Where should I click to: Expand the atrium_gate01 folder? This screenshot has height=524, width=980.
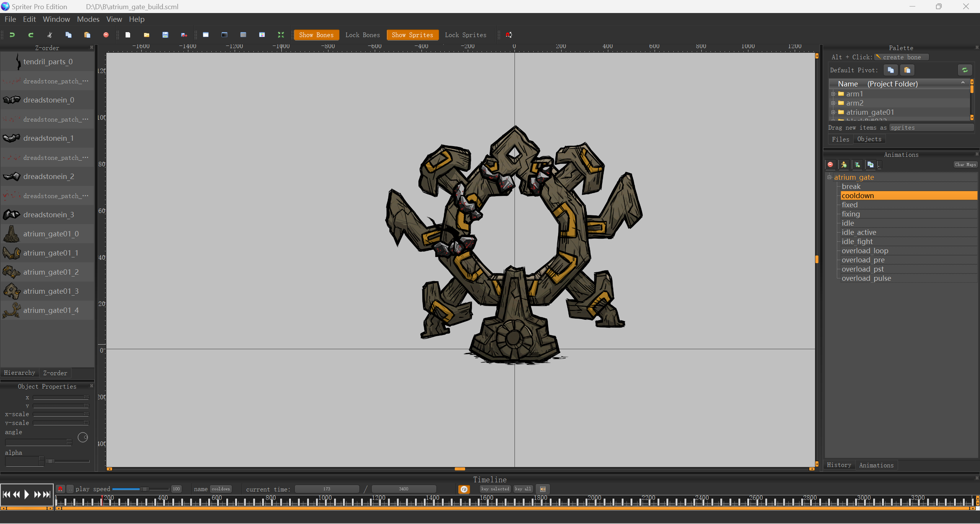click(x=833, y=112)
